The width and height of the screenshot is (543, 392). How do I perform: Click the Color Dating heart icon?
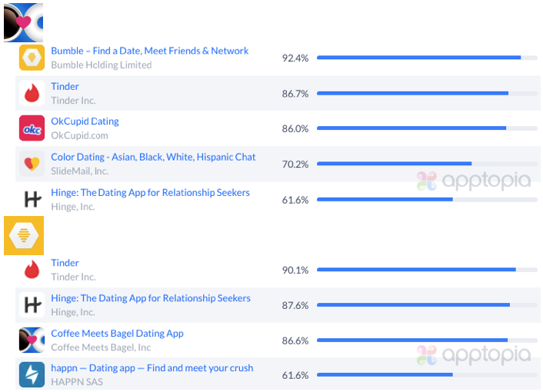[x=32, y=164]
